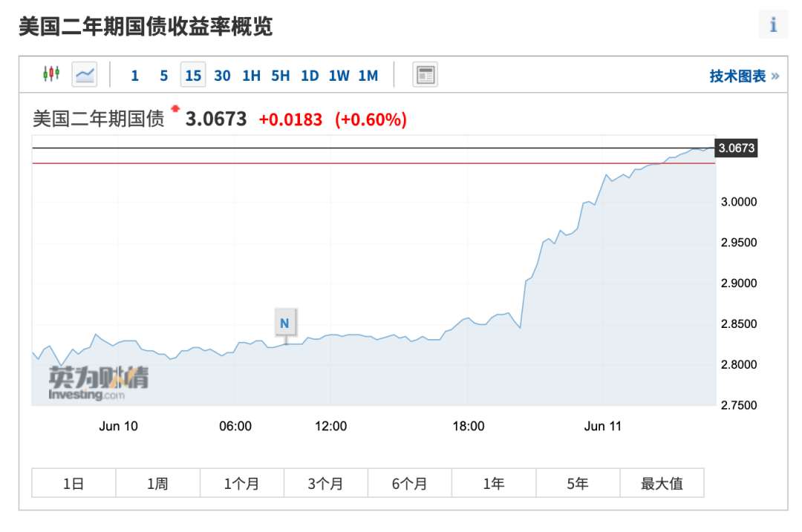The width and height of the screenshot is (802, 532).
Task: Select the 1日 range tab
Action: (74, 484)
